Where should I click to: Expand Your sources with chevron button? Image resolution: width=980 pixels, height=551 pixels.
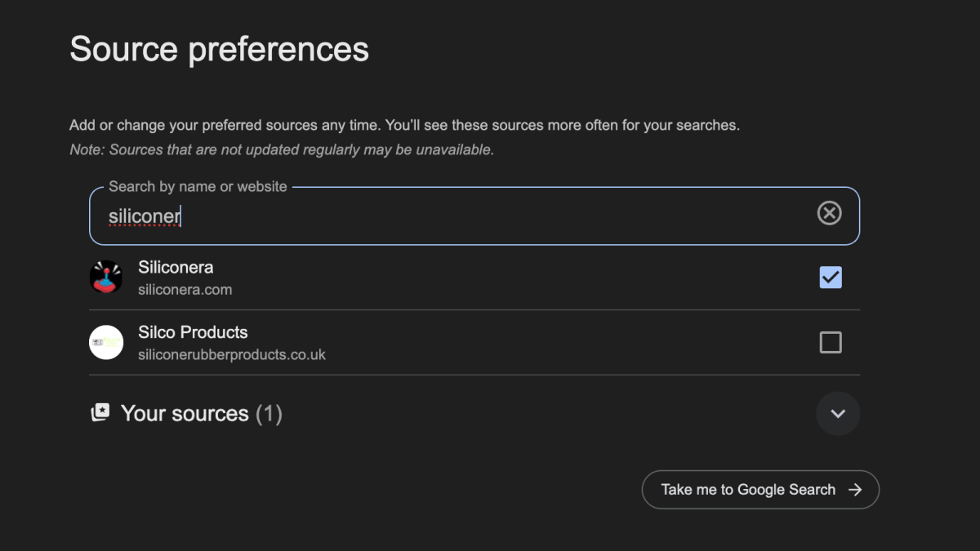tap(838, 413)
